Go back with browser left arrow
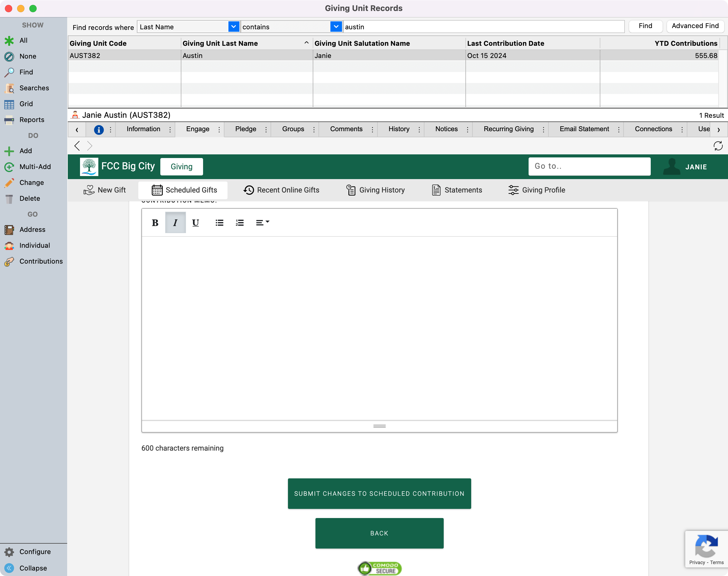 (77, 146)
